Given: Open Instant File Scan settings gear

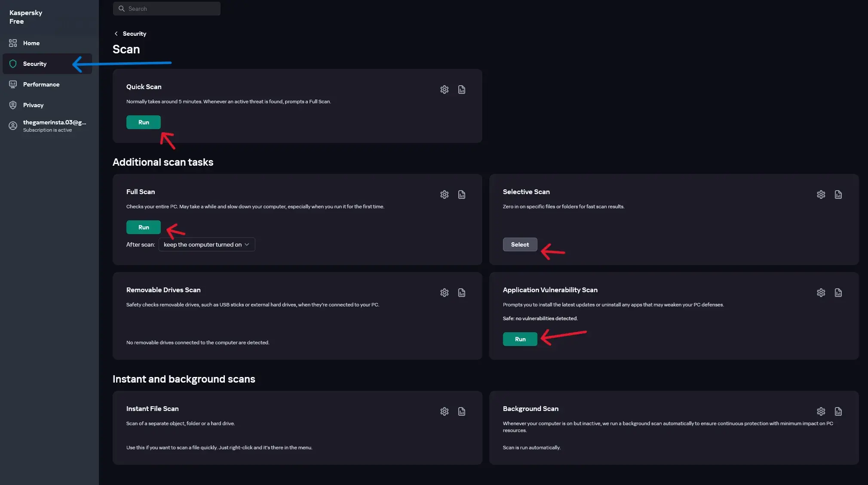Looking at the screenshot, I should pyautogui.click(x=444, y=411).
